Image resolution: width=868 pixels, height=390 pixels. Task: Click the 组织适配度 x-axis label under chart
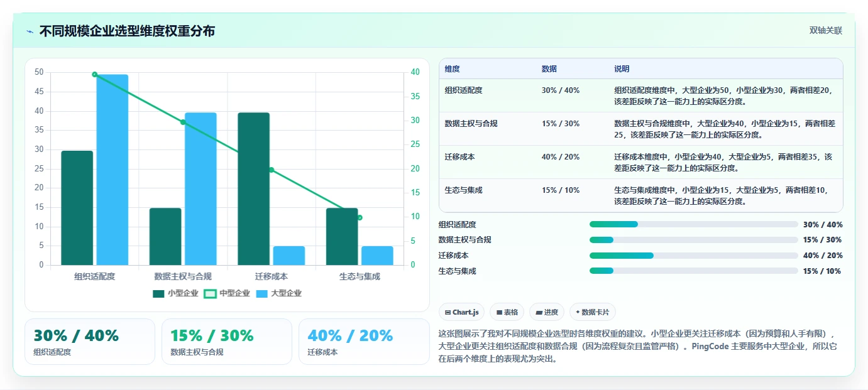95,276
